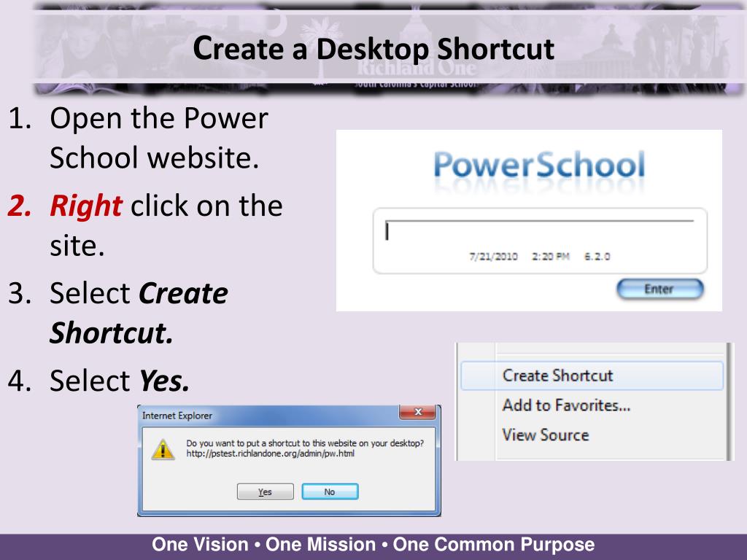Viewport: 747px width, 560px height.
Task: Click the dialog question about desktop shortcut
Action: 305,443
